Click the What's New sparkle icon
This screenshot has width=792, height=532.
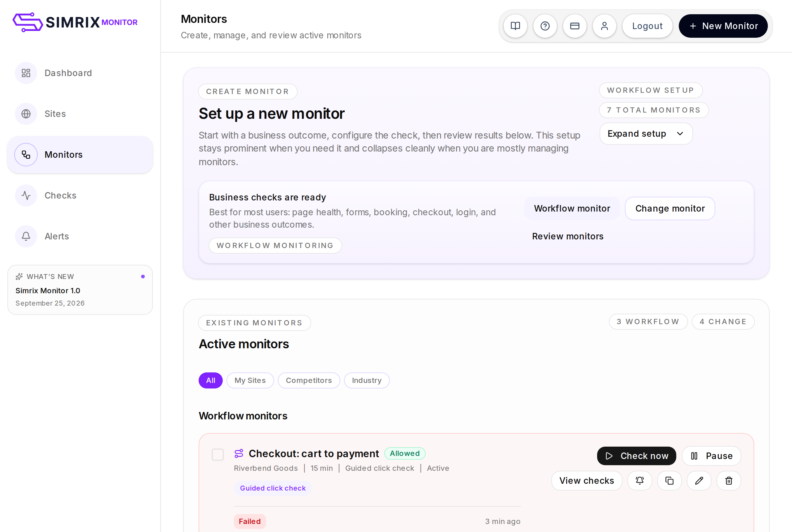point(19,277)
